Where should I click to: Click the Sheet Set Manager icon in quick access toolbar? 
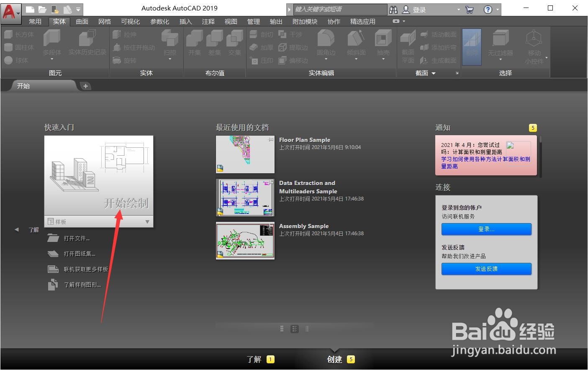pyautogui.click(x=67, y=9)
